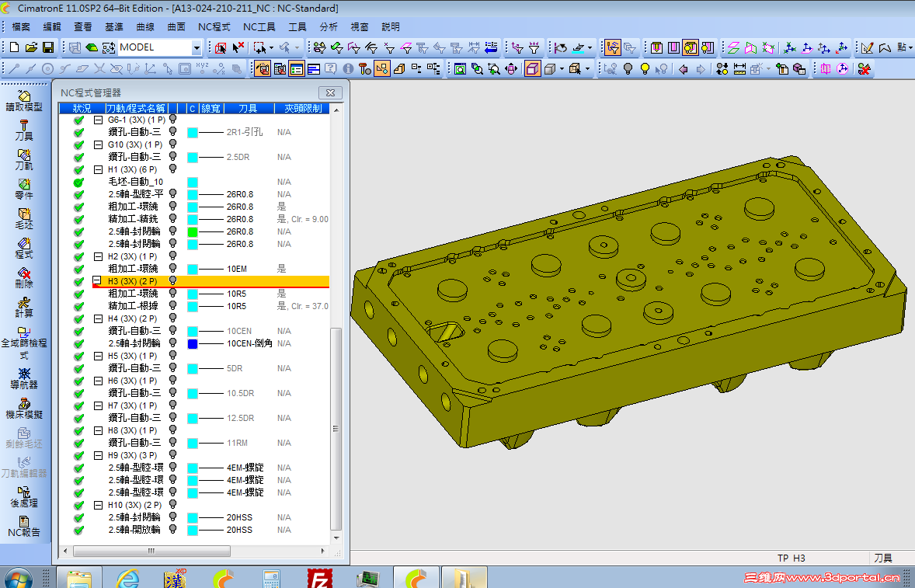This screenshot has width=915, height=588.
Task: Open the NC工具 menu
Action: (x=259, y=27)
